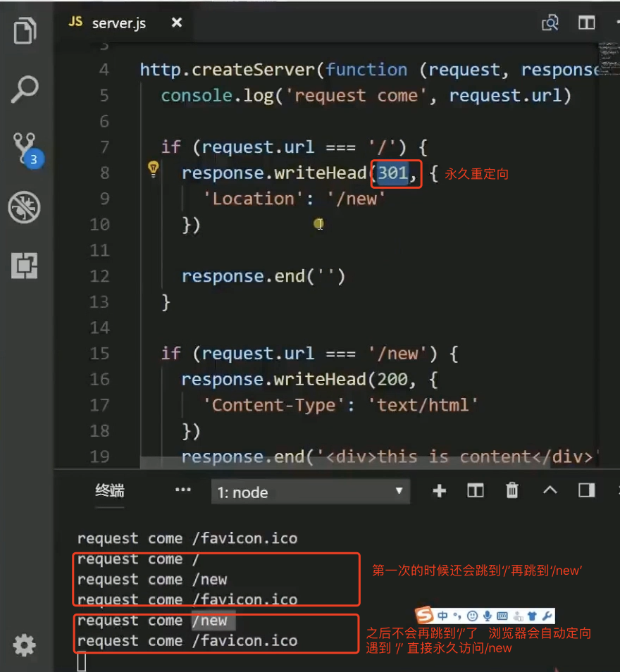Split the terminal pane
The height and width of the screenshot is (672, 620).
coord(476,490)
